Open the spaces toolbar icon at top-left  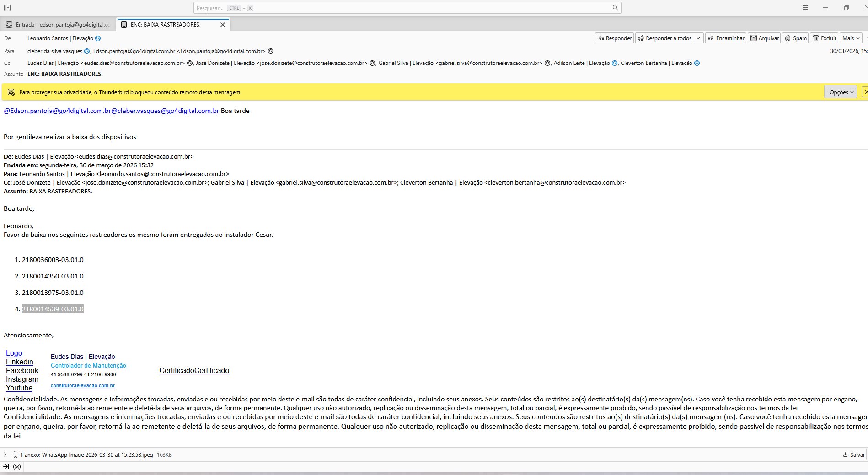(x=7, y=8)
